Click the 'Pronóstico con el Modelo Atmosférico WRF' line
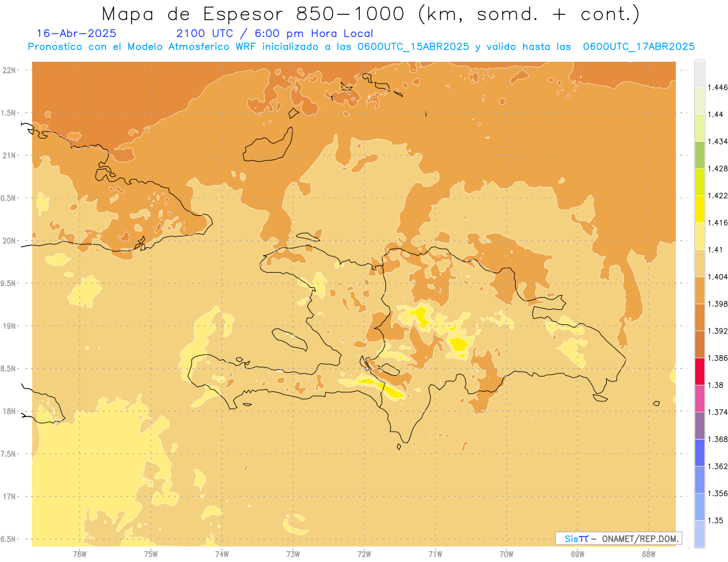Viewport: 728px width, 562px height. [x=361, y=47]
